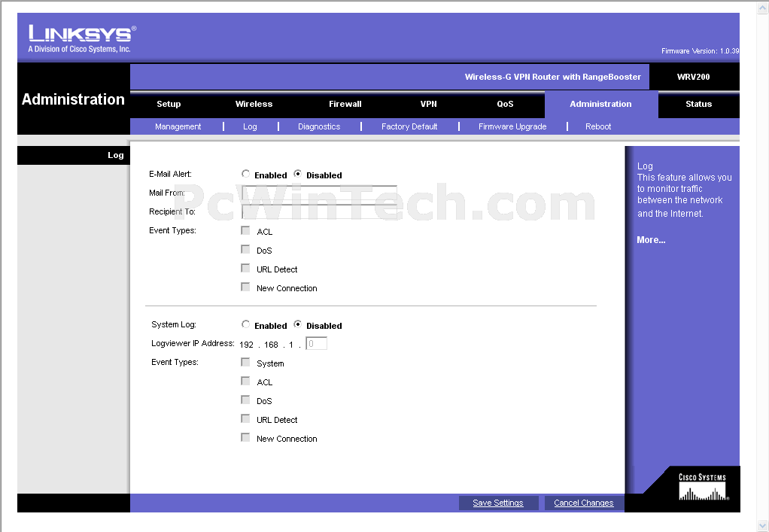Open the Setup tab

[169, 104]
